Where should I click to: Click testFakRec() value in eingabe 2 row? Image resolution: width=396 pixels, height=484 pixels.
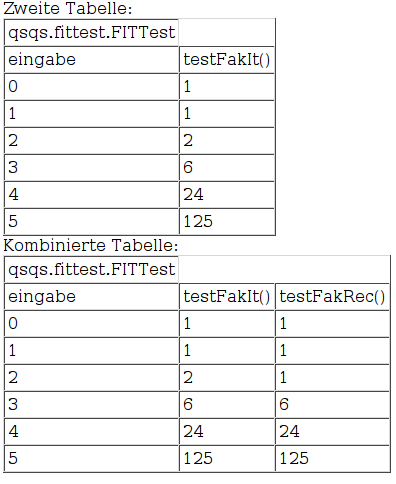coord(332,378)
